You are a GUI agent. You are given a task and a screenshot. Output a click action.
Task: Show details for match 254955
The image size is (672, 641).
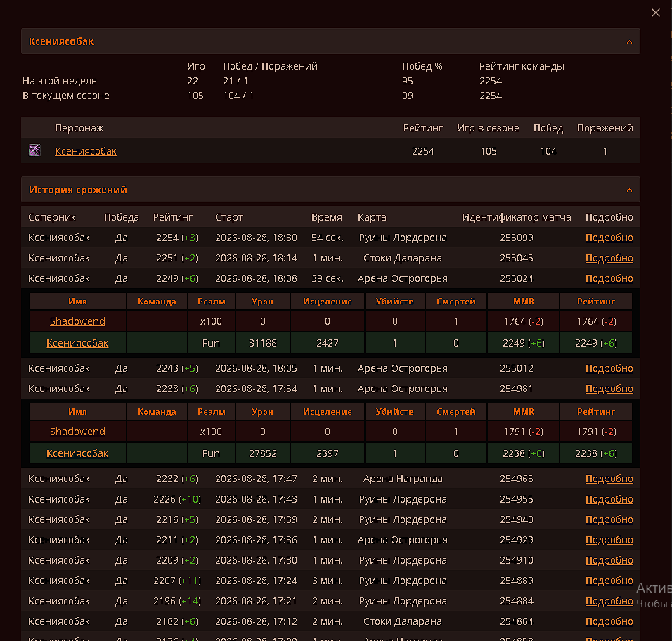click(609, 500)
